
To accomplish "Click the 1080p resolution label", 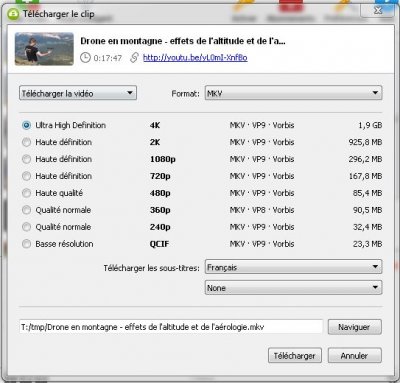I will (163, 159).
